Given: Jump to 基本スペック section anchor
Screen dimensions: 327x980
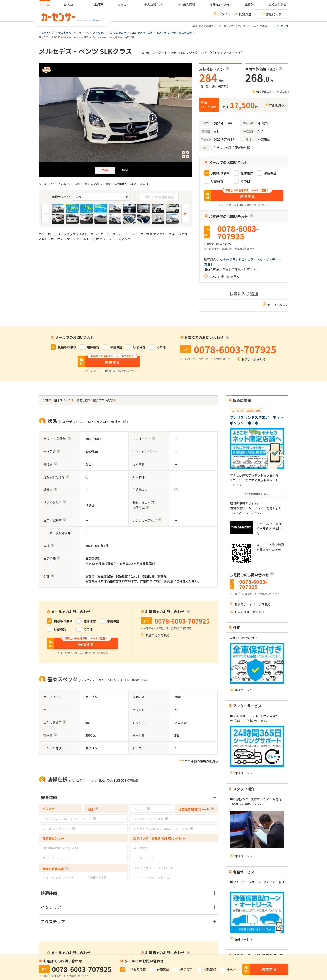Looking at the screenshot, I should click(64, 400).
